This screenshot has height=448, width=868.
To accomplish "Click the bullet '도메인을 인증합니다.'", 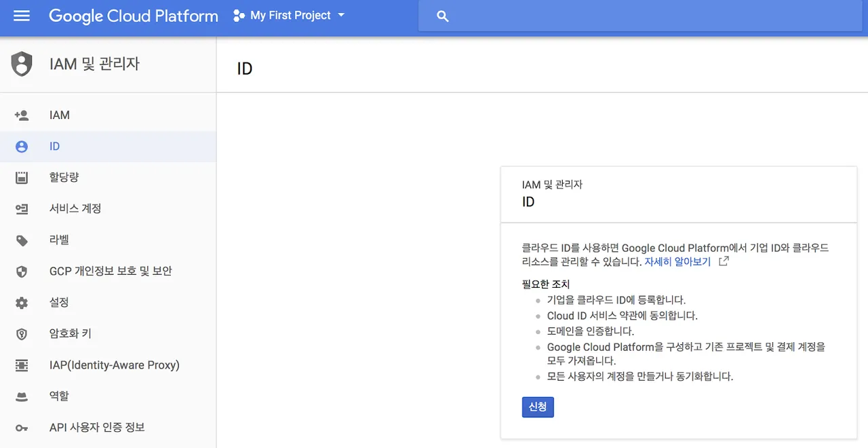I will tap(591, 331).
